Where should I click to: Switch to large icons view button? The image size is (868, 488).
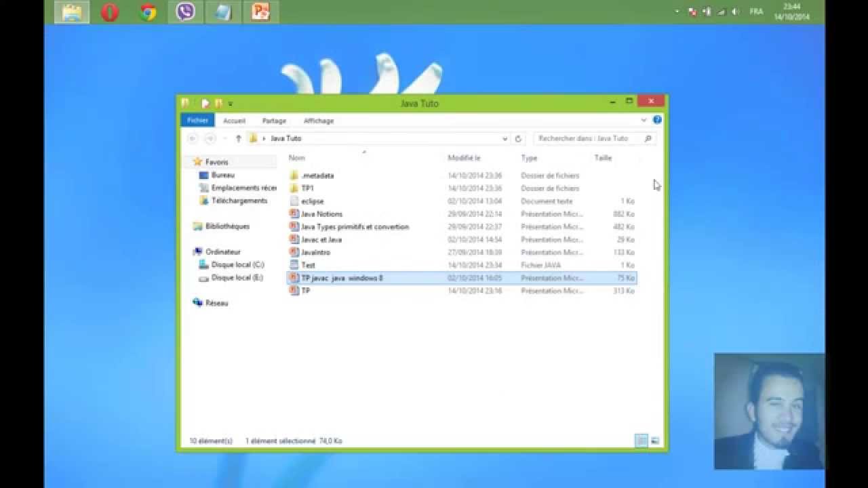(655, 441)
